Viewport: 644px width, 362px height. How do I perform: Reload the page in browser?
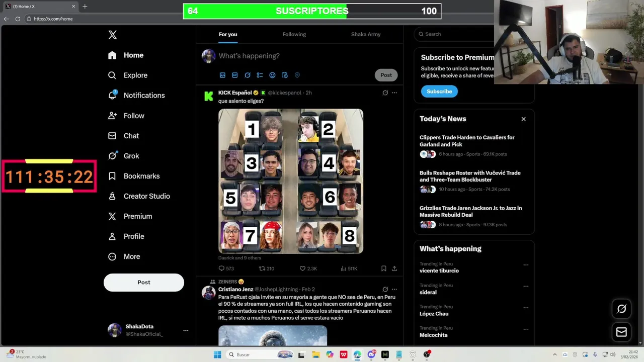tap(18, 19)
